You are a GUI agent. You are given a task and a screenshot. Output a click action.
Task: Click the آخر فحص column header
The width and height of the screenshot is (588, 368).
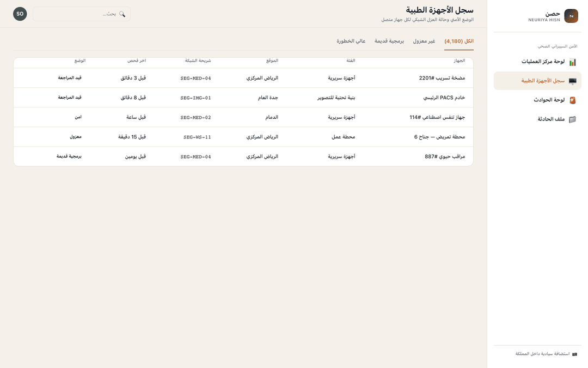pos(137,61)
